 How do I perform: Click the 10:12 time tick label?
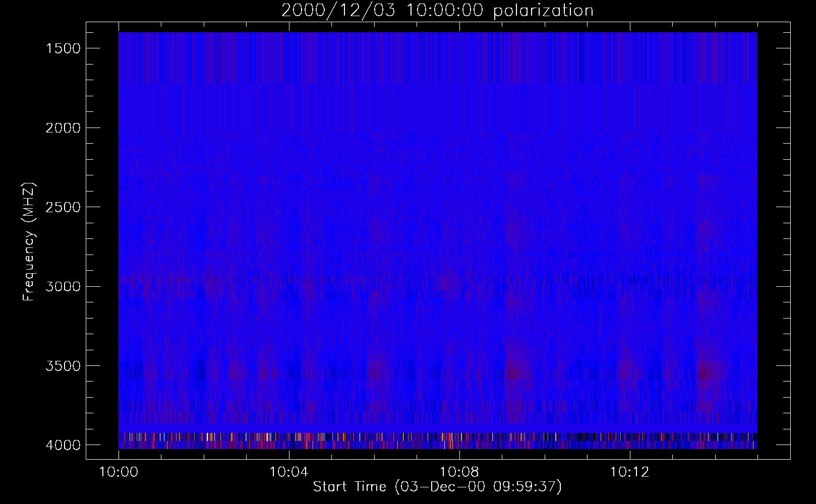click(629, 472)
